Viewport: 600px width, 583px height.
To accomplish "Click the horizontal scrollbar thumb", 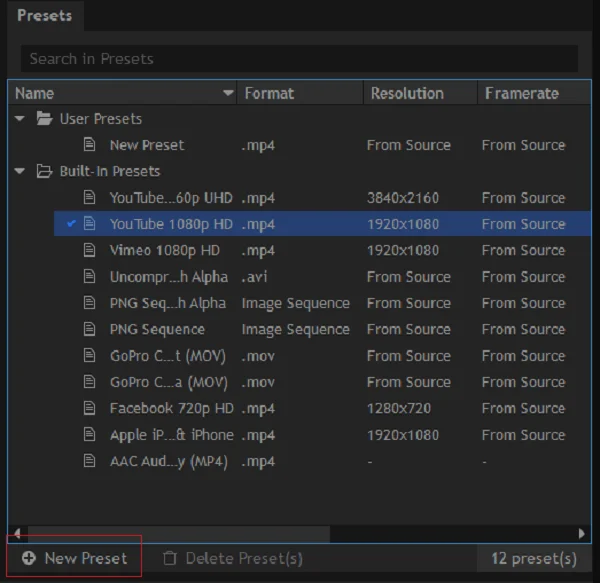I will [179, 533].
